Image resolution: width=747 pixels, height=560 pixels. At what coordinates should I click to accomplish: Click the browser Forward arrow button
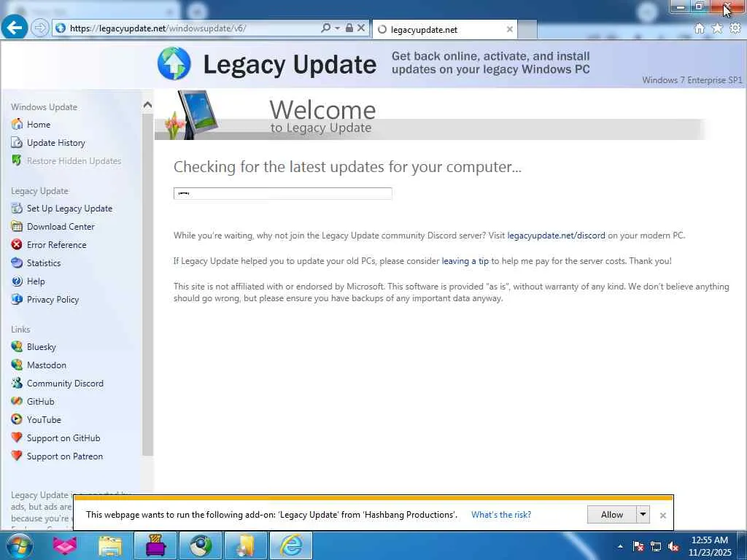click(40, 28)
